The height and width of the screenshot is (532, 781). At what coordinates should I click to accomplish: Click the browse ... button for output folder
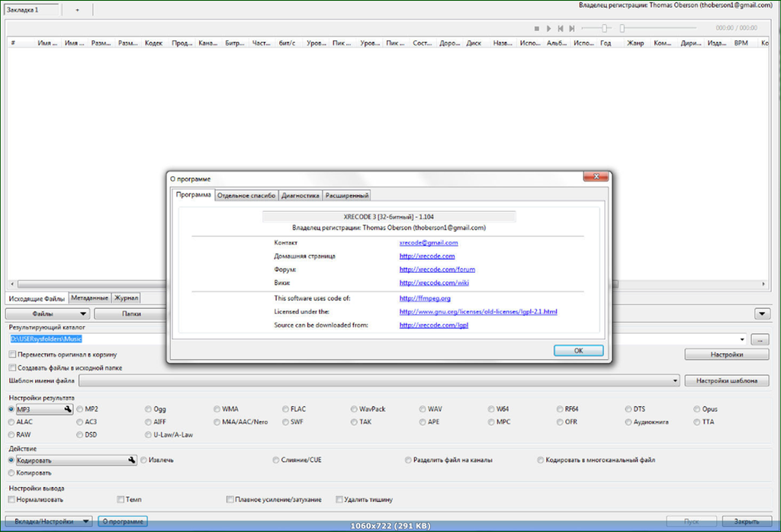(760, 339)
